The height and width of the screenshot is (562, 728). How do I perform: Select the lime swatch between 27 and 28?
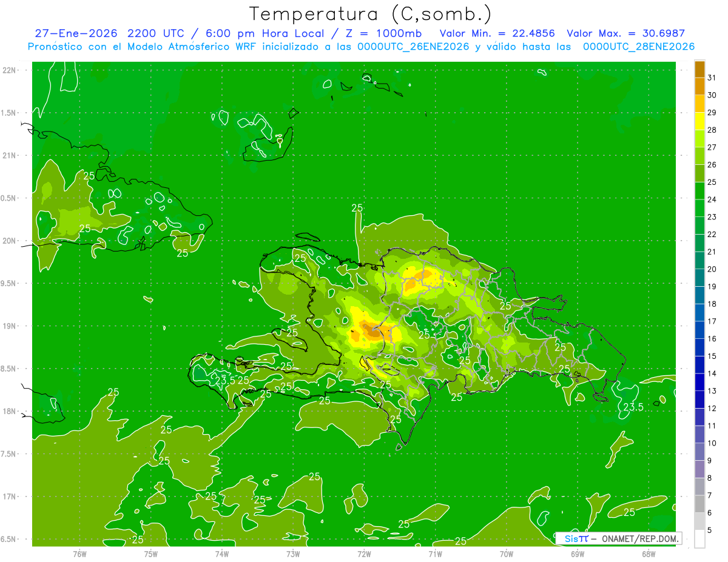click(699, 138)
